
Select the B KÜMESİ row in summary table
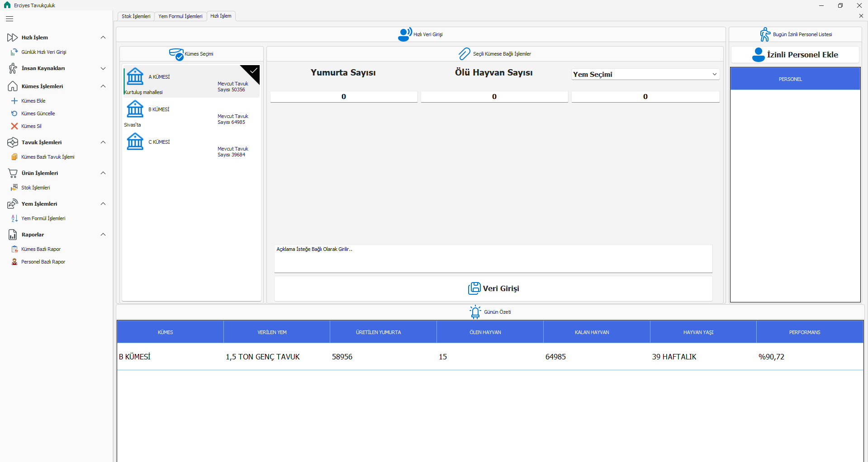point(490,357)
